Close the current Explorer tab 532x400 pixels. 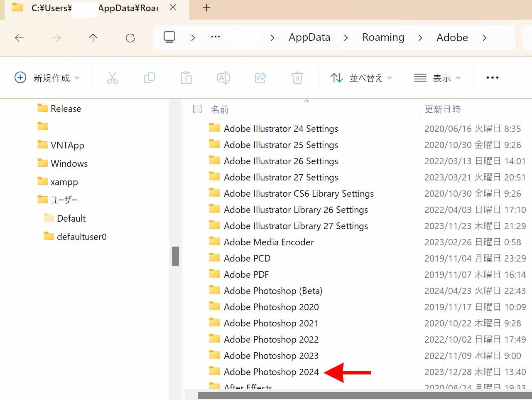point(173,7)
